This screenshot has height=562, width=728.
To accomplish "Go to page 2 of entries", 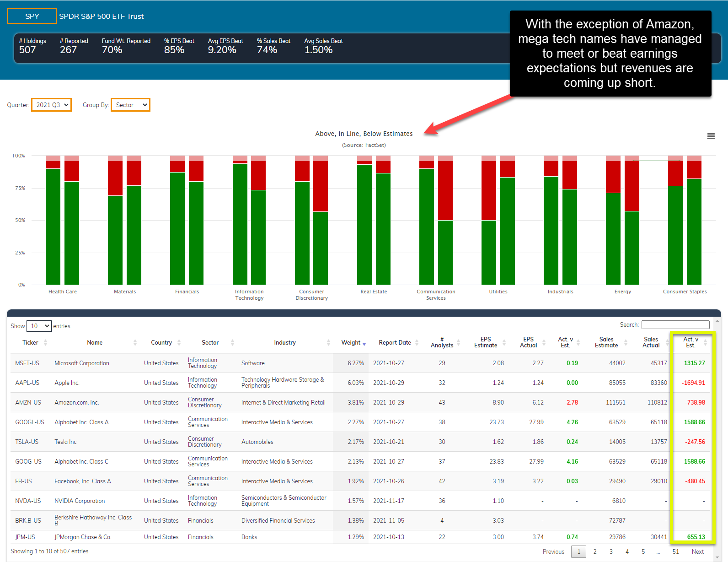I will click(595, 551).
